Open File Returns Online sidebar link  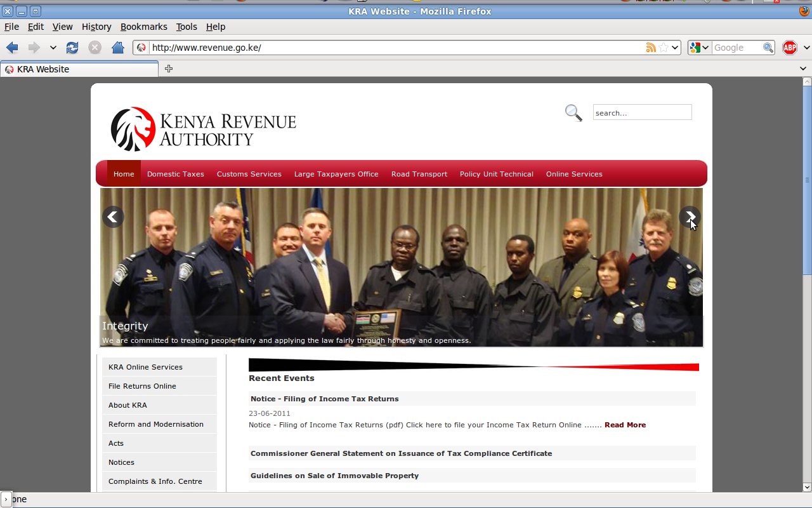tap(159, 386)
